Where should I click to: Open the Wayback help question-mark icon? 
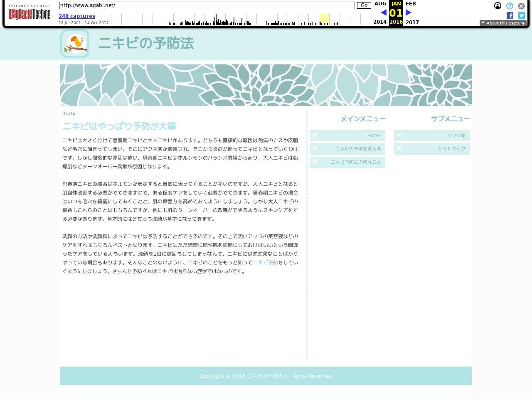(510, 6)
